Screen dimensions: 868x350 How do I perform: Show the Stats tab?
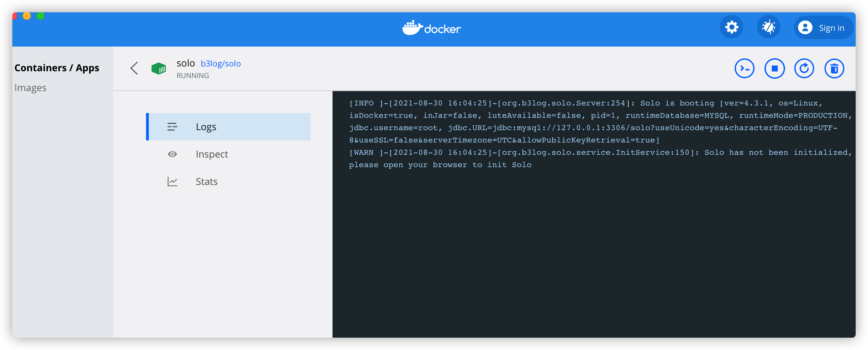click(x=206, y=182)
